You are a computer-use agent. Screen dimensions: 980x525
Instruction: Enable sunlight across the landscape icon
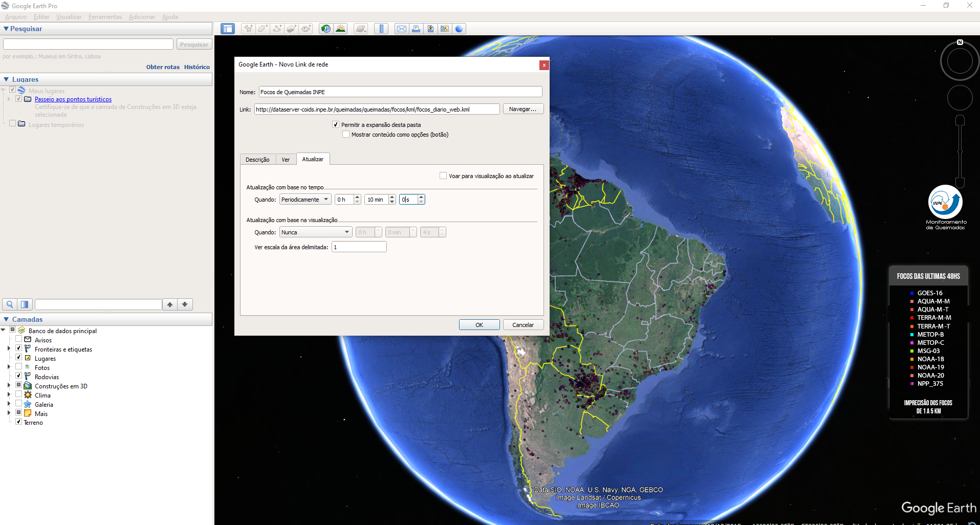click(340, 29)
